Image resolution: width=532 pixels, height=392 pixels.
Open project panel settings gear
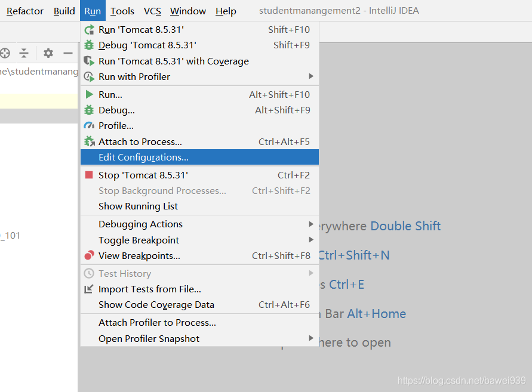pyautogui.click(x=48, y=53)
